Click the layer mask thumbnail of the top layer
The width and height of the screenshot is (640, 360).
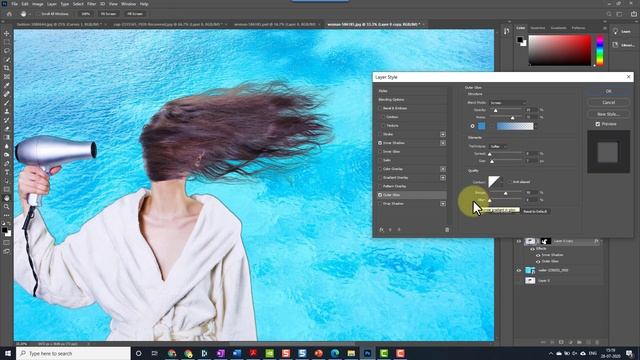click(545, 241)
